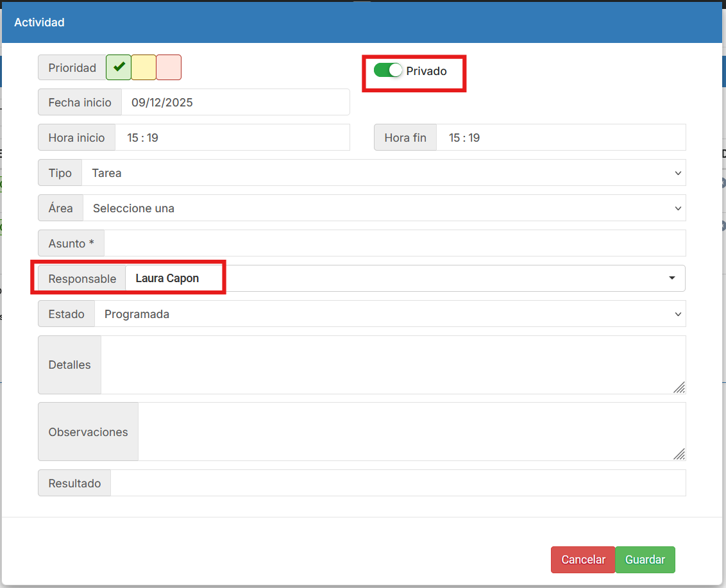Viewport: 726px width, 588px height.
Task: Focus the Asunto text field
Action: tap(394, 244)
